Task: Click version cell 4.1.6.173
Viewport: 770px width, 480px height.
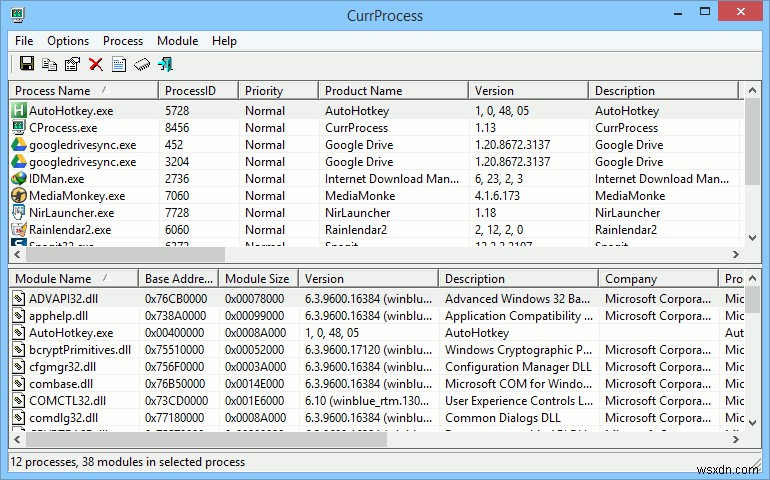Action: [x=497, y=196]
